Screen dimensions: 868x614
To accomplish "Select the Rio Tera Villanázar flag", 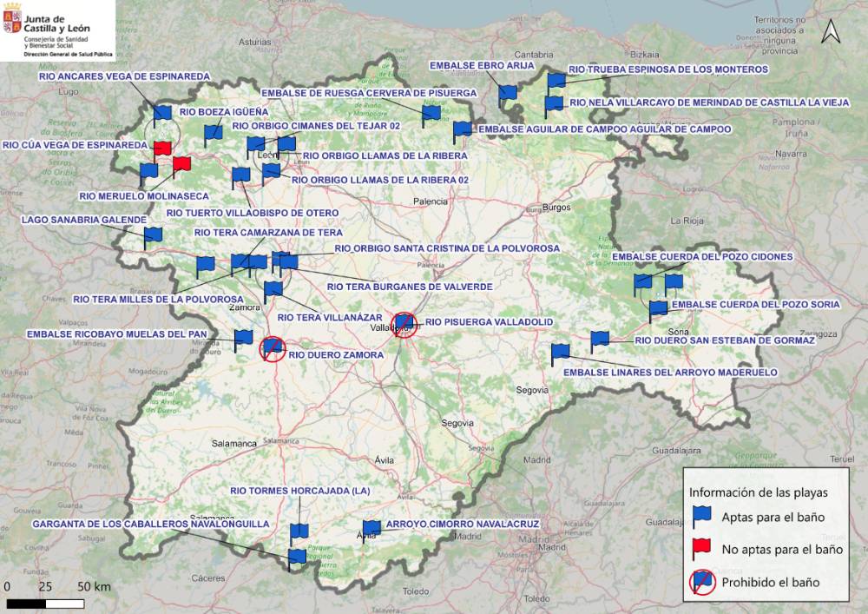I will 273,293.
